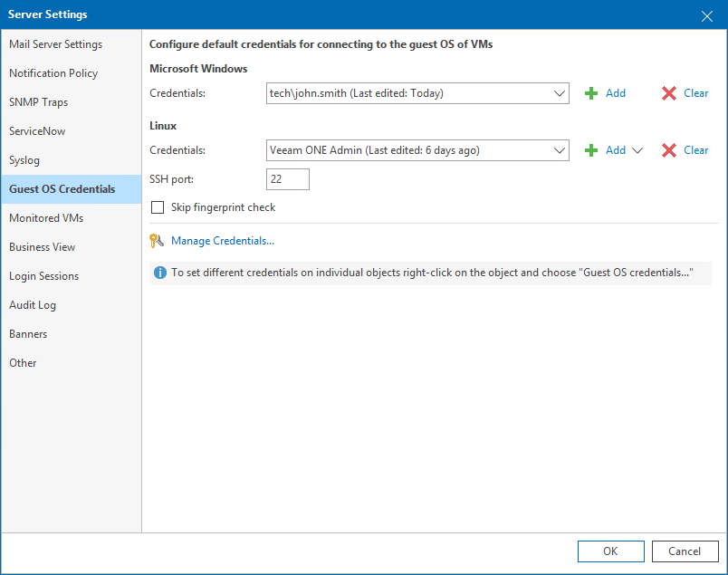Click the key icon next to Manage Credentials
This screenshot has height=575, width=728.
point(156,241)
